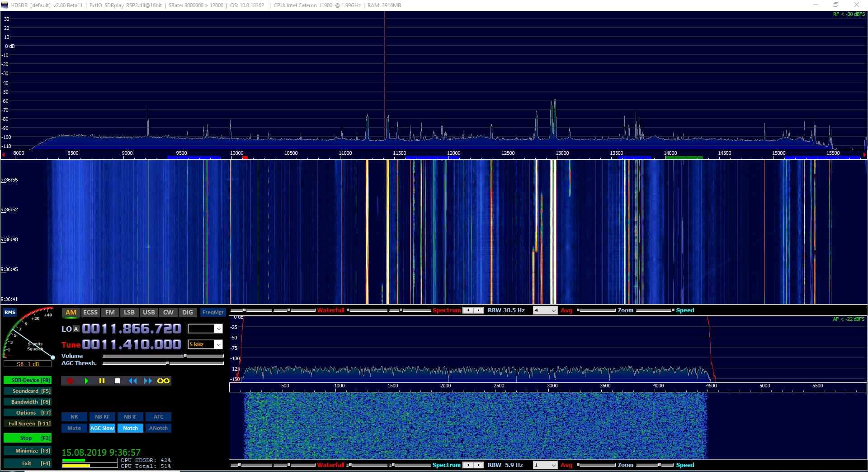The height and width of the screenshot is (472, 868).
Task: Click the white stop square icon
Action: (117, 381)
